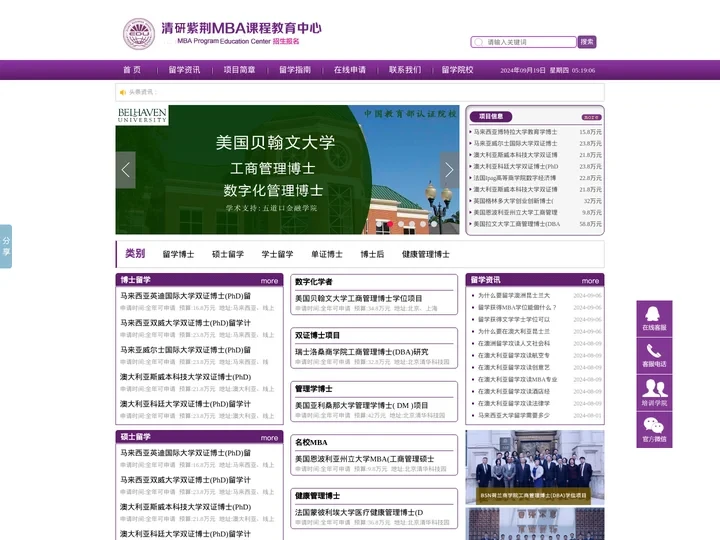Select 博士后 category tab
720x540 pixels.
pyautogui.click(x=372, y=254)
